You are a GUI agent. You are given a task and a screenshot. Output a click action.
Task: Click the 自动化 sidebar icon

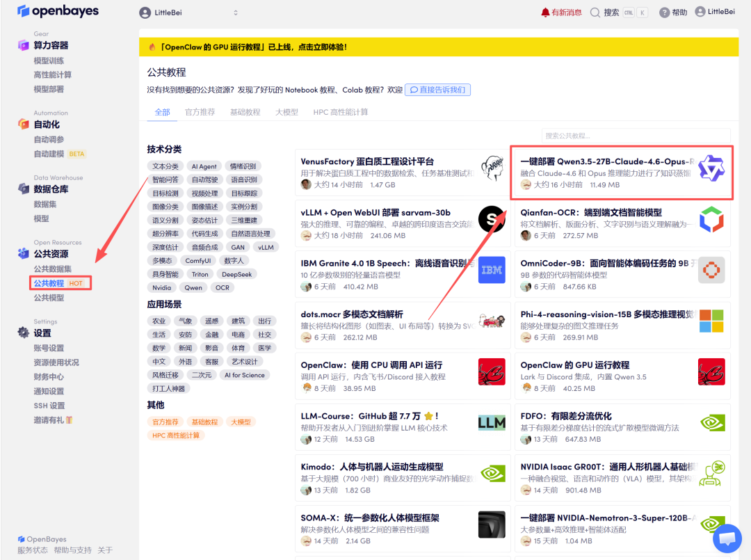pos(24,124)
